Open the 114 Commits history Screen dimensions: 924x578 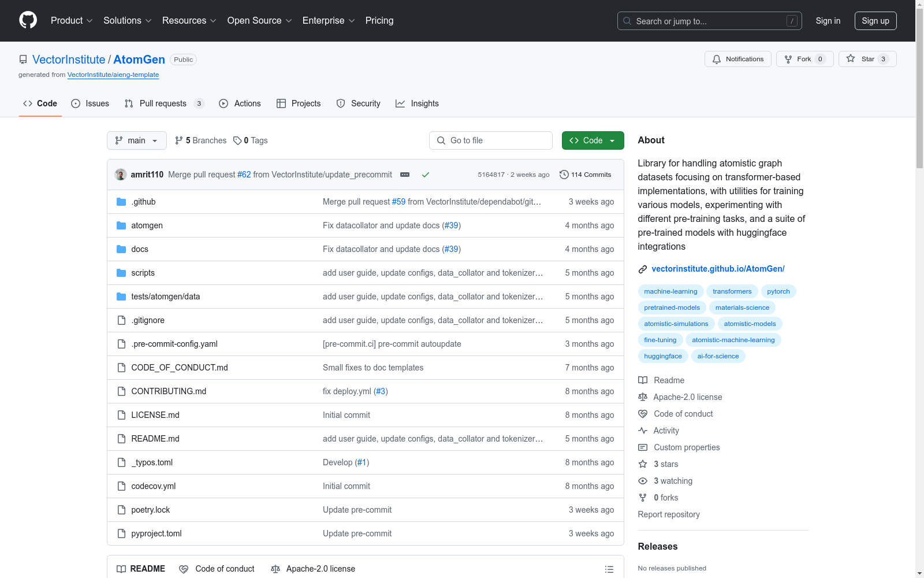(586, 175)
